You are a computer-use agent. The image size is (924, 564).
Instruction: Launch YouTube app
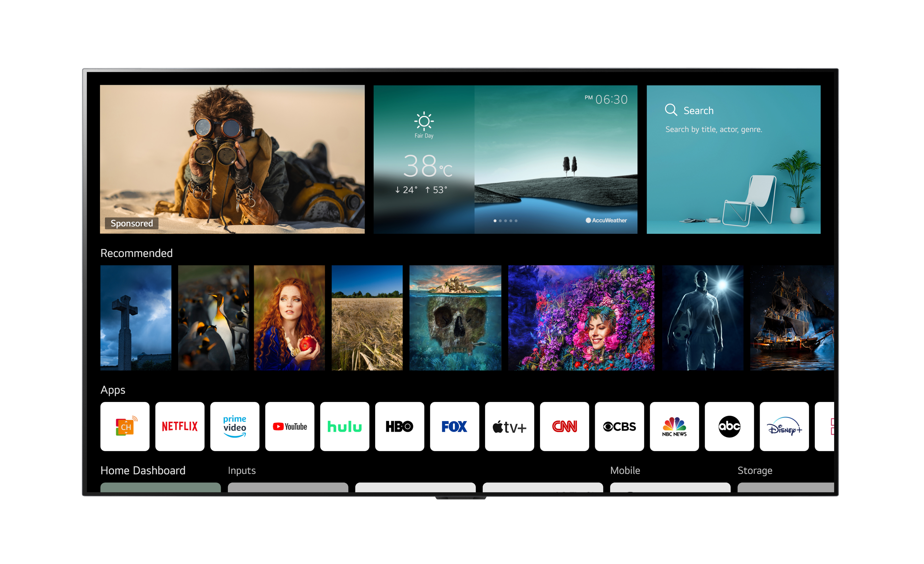point(289,426)
